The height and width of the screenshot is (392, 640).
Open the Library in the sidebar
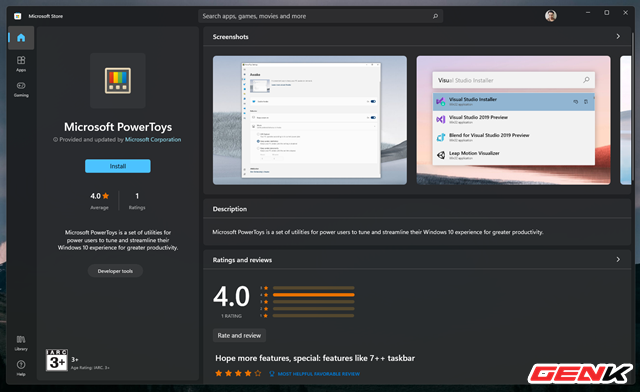click(21, 343)
